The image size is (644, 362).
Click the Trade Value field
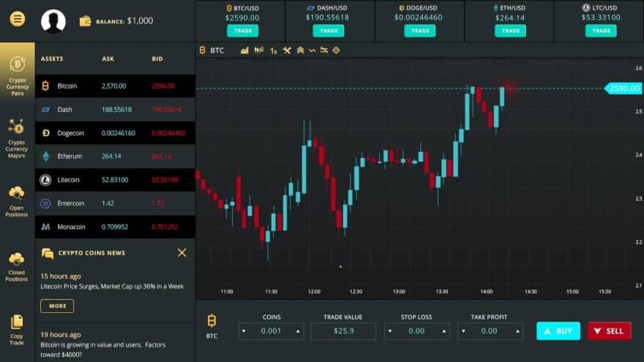[x=343, y=331]
